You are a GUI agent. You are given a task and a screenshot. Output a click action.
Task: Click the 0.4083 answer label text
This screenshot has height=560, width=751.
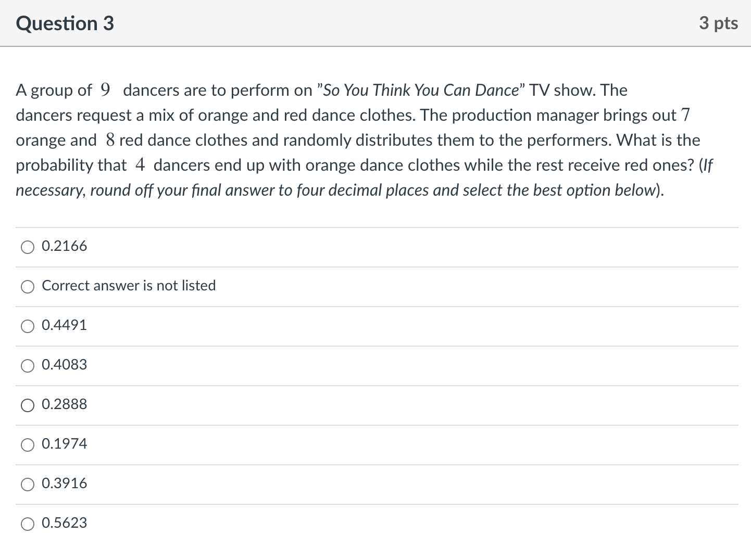(x=65, y=365)
